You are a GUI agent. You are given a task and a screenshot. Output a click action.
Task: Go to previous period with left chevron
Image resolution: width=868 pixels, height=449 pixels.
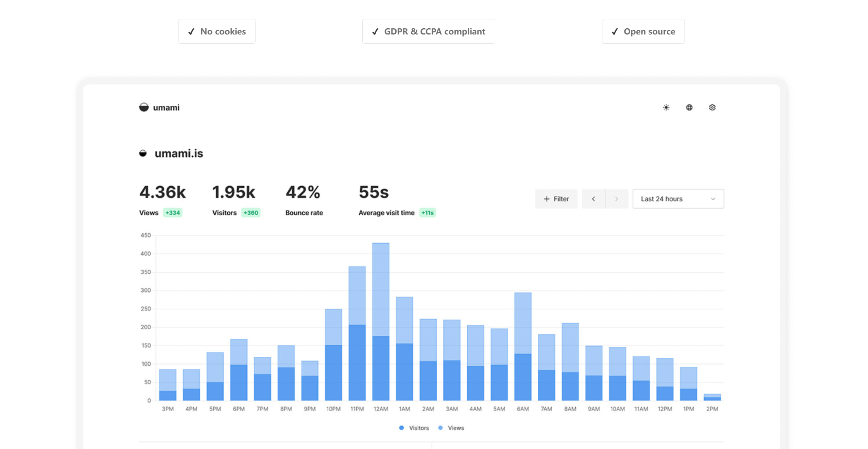[593, 199]
